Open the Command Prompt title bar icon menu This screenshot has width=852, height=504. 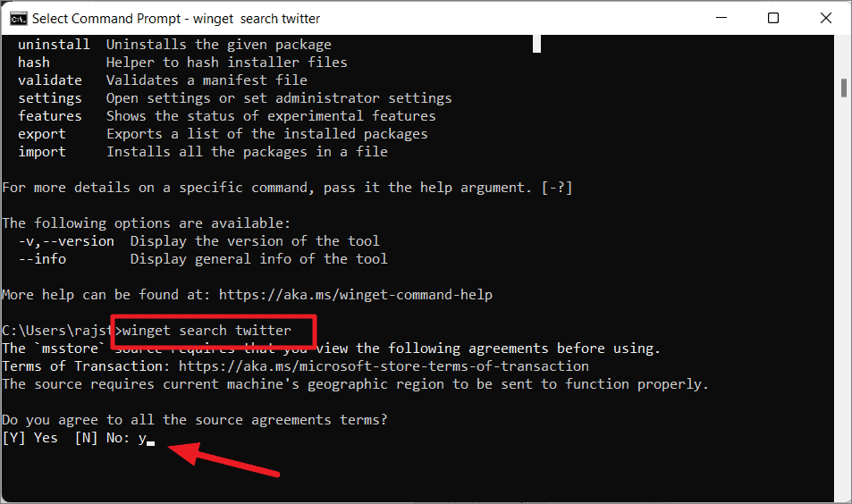tap(17, 18)
